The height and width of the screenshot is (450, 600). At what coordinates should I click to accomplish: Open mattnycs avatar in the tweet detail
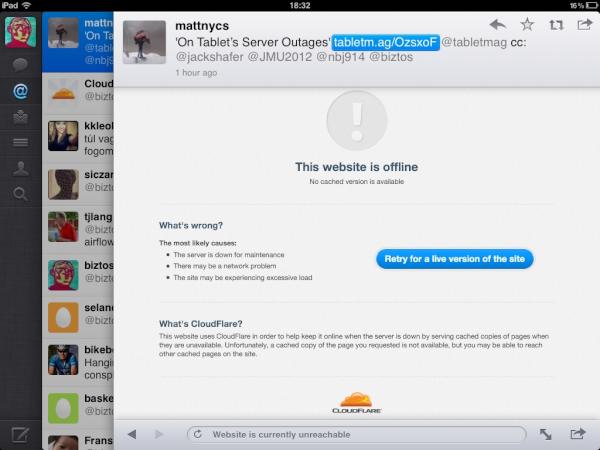pyautogui.click(x=144, y=42)
